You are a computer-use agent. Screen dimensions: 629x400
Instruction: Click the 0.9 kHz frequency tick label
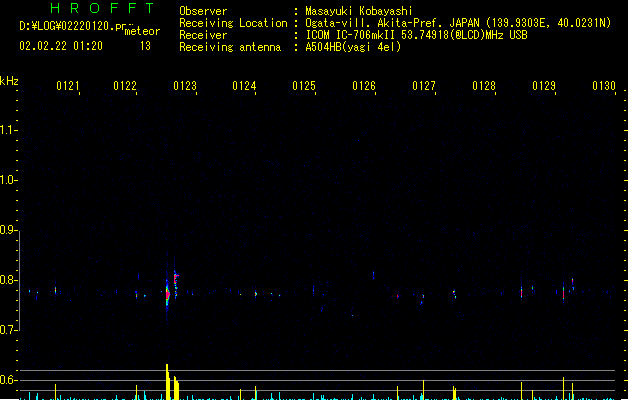8,230
